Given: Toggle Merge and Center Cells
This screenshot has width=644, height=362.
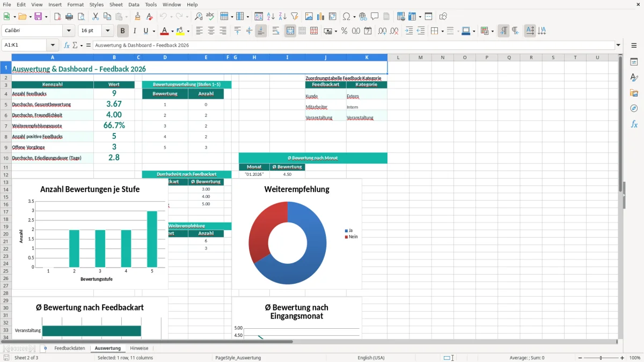Looking at the screenshot, I should click(x=290, y=31).
